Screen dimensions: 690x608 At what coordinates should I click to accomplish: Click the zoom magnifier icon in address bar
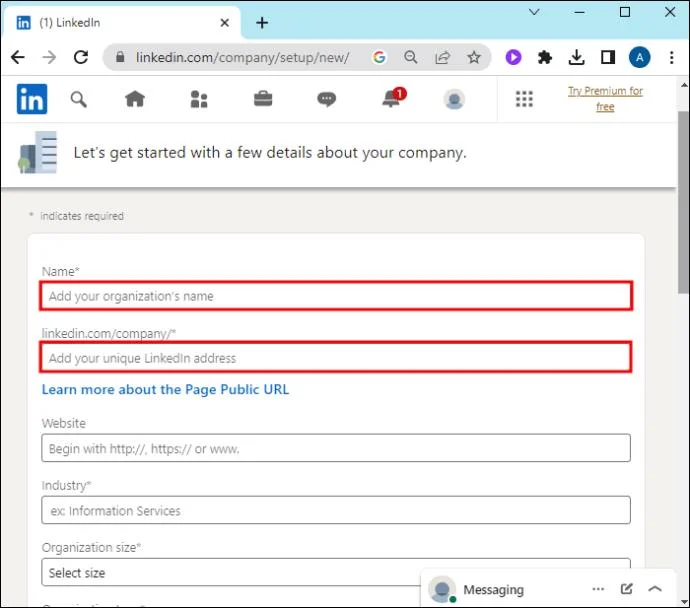tap(411, 57)
